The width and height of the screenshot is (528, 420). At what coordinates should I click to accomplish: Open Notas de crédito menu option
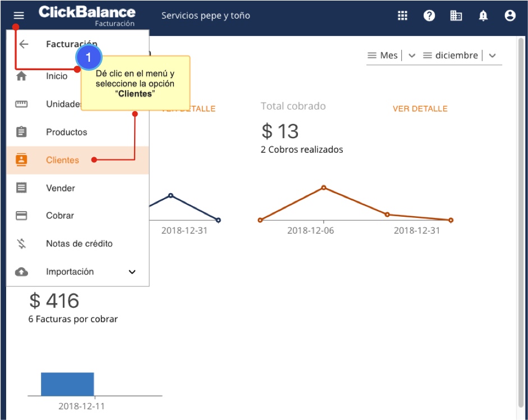(79, 244)
